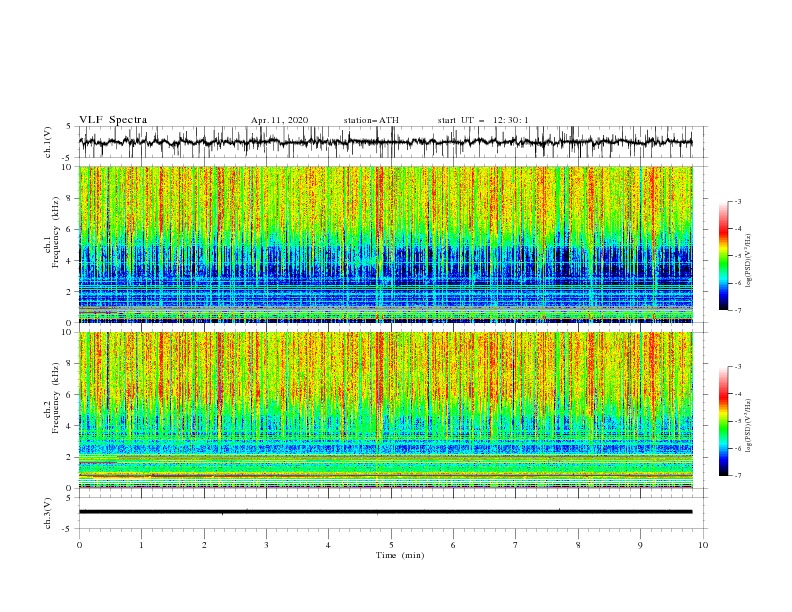
Task: Click the "-7" tick on ch.1 colorbar
Action: 738,310
